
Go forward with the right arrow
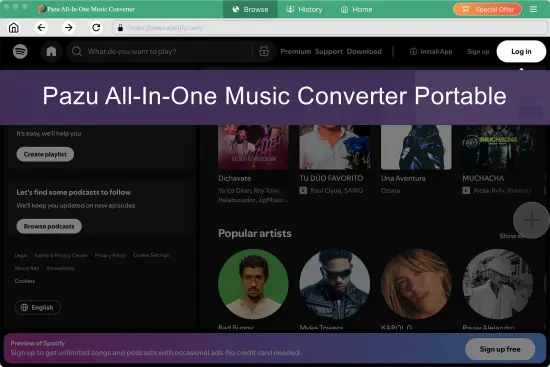pos(69,27)
